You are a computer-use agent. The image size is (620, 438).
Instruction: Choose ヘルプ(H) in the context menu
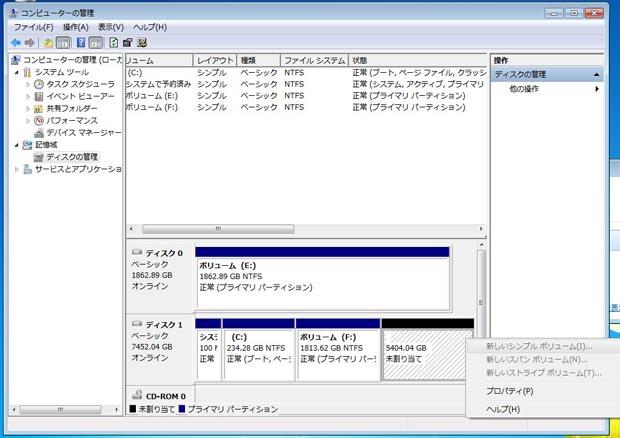pos(503,409)
